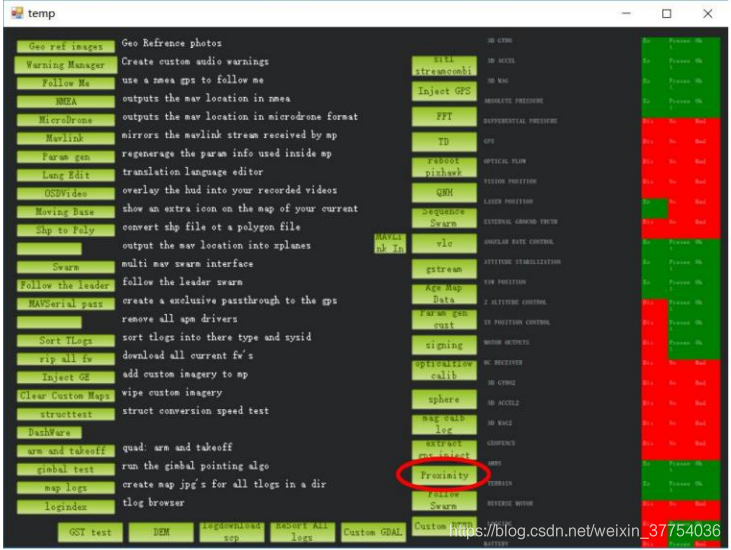
Task: Open the Custom GDAL button
Action: tap(373, 532)
